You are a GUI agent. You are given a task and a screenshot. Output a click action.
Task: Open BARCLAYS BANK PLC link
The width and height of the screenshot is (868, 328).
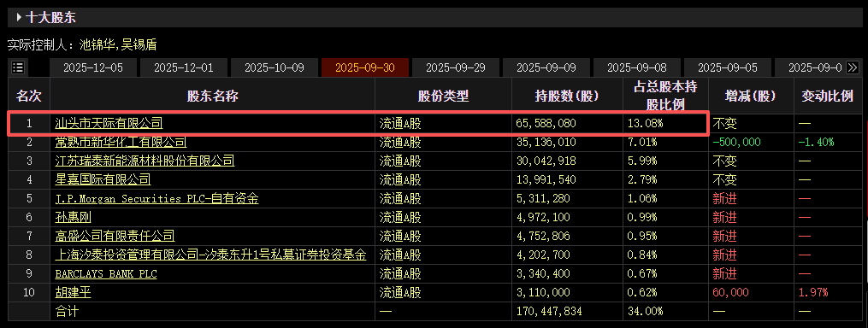point(106,274)
